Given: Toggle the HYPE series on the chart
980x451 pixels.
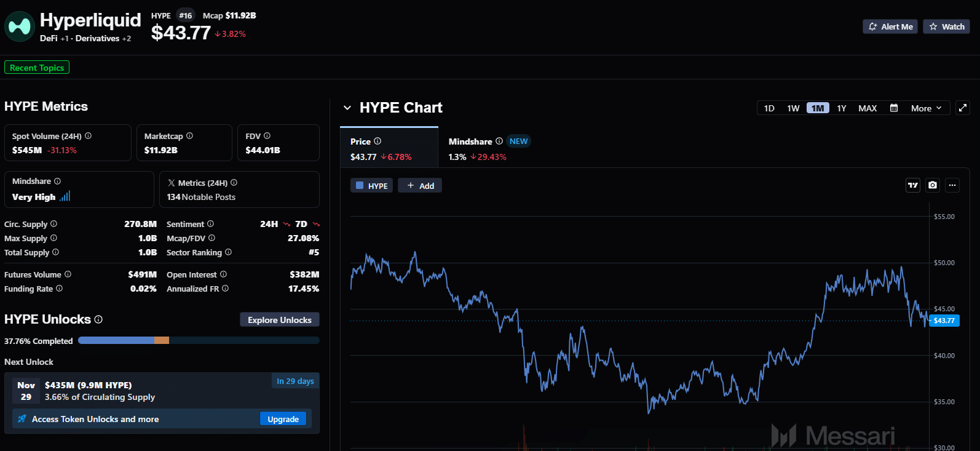Looking at the screenshot, I should pyautogui.click(x=371, y=185).
